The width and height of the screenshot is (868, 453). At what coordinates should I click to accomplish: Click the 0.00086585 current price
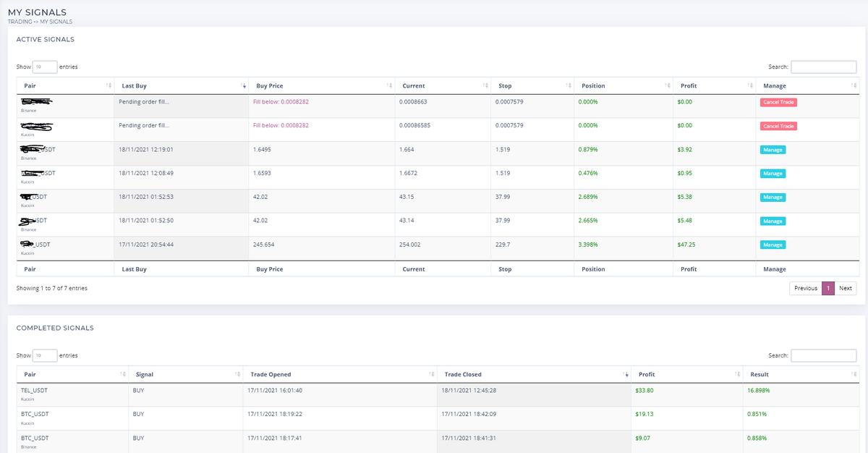pyautogui.click(x=415, y=126)
